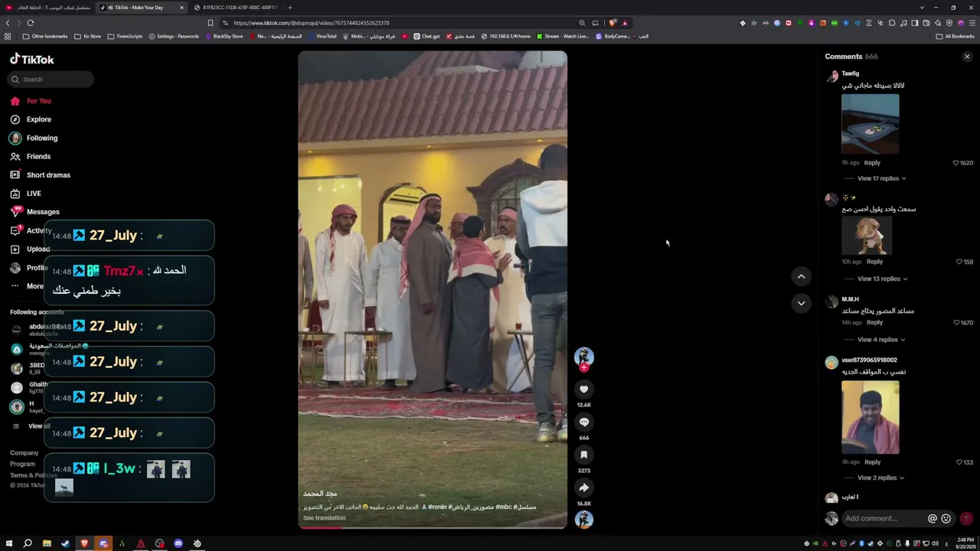Seek on the video progress bar
The height and width of the screenshot is (551, 980).
pos(433,527)
